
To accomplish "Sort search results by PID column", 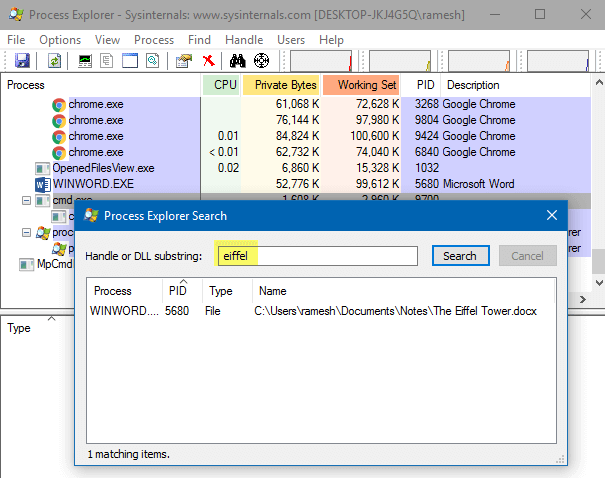I will [x=182, y=291].
